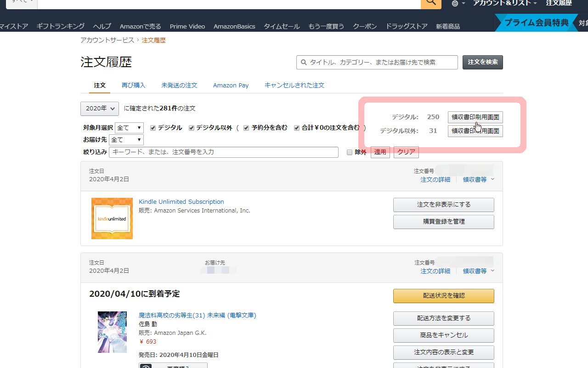Viewport: 588px width, 368px height.
Task: Open Amazonで売る nav link
Action: pos(141,26)
